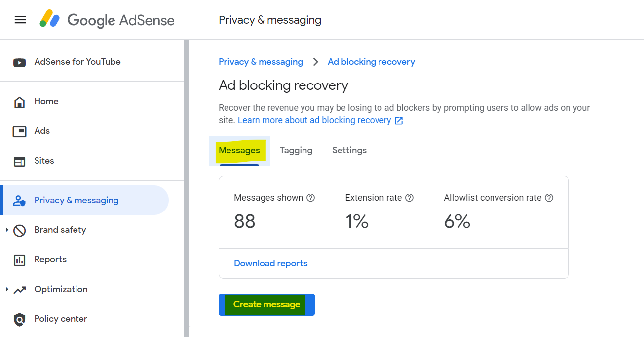Open Sites via its sidebar icon

click(x=19, y=160)
